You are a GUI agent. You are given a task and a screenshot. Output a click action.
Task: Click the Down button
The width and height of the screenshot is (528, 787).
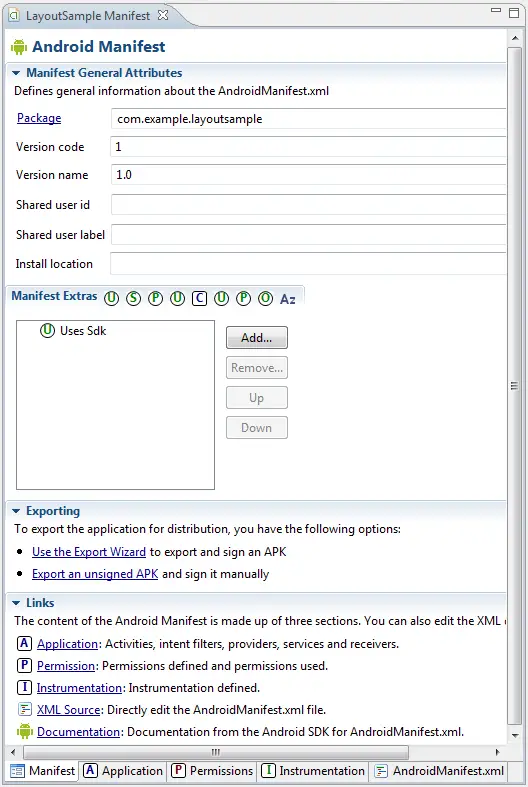coord(256,428)
